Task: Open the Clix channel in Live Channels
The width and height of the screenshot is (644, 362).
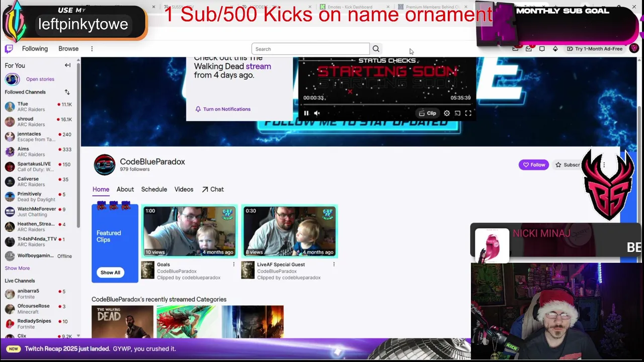Action: [x=39, y=336]
